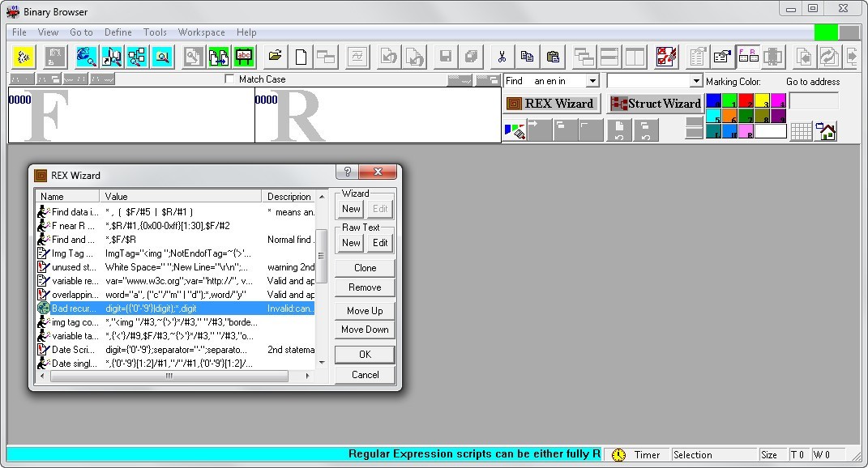
Task: Click the yellow bug toolbar icon
Action: [x=23, y=57]
